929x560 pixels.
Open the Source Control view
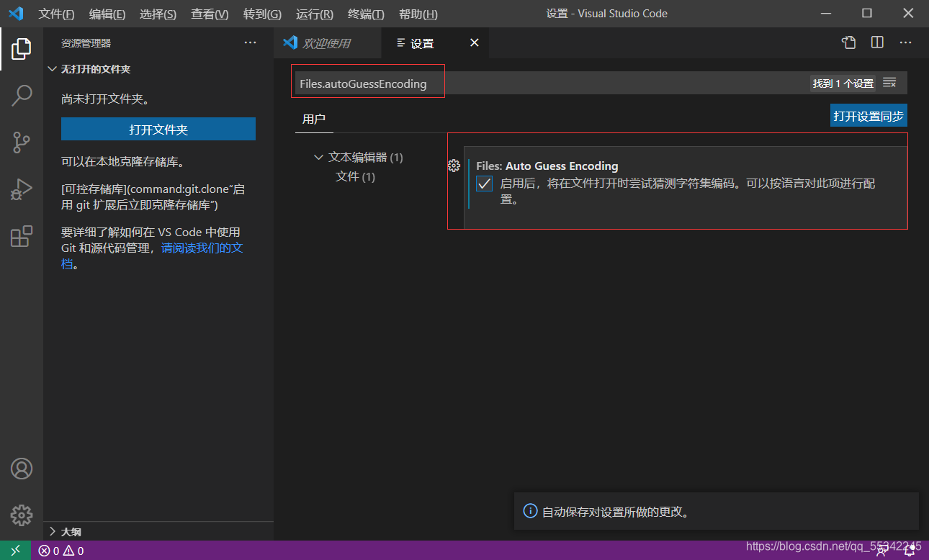[22, 142]
